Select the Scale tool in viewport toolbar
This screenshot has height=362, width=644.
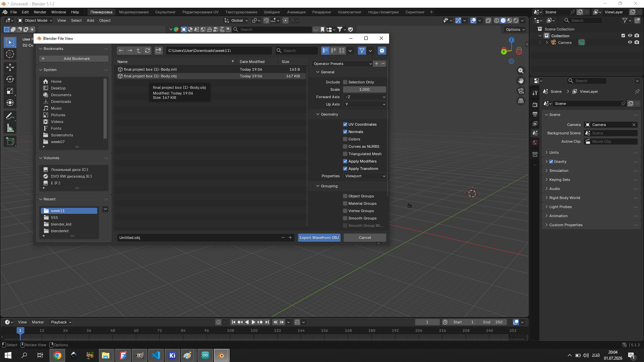point(10,91)
